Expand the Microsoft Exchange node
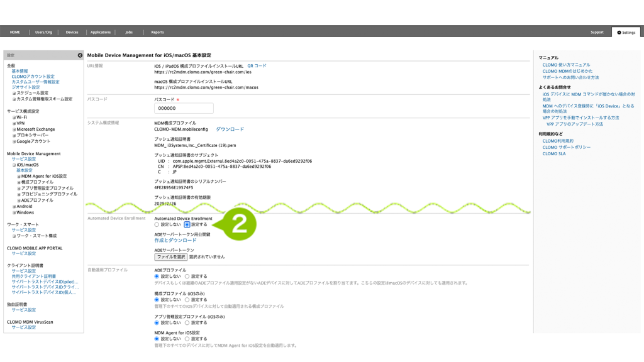Image resolution: width=644 pixels, height=362 pixels. point(14,129)
